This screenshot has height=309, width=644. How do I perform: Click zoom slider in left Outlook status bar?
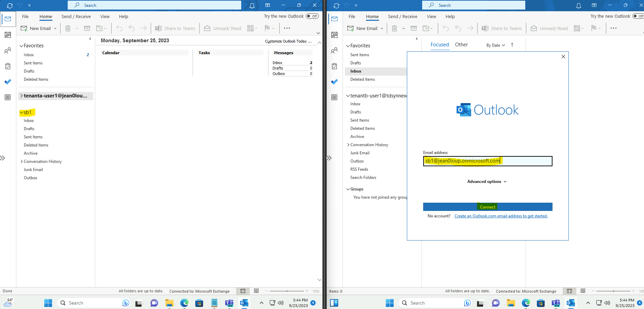point(287,291)
